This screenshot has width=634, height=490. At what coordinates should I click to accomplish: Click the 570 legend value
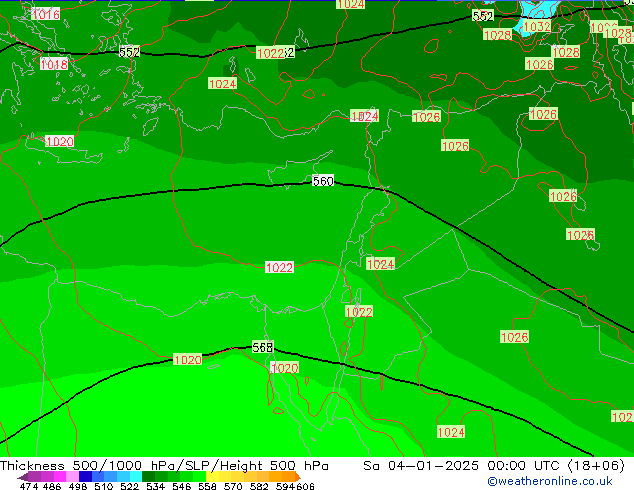click(233, 486)
